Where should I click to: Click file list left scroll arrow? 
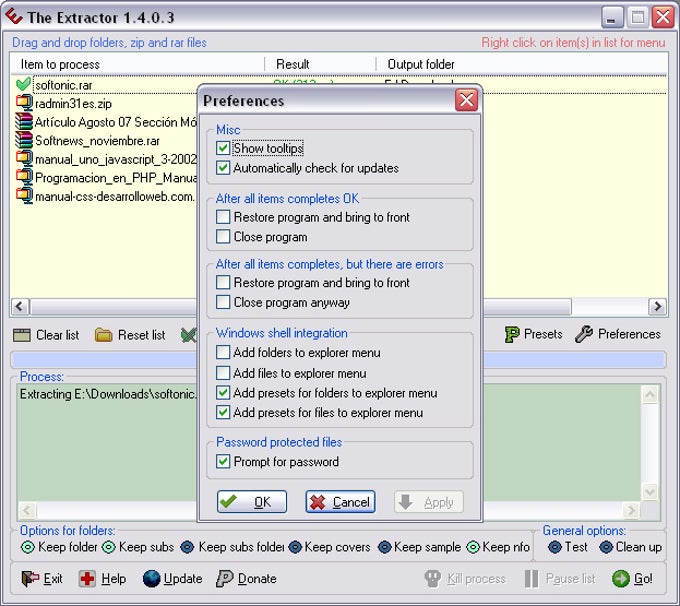pos(20,306)
